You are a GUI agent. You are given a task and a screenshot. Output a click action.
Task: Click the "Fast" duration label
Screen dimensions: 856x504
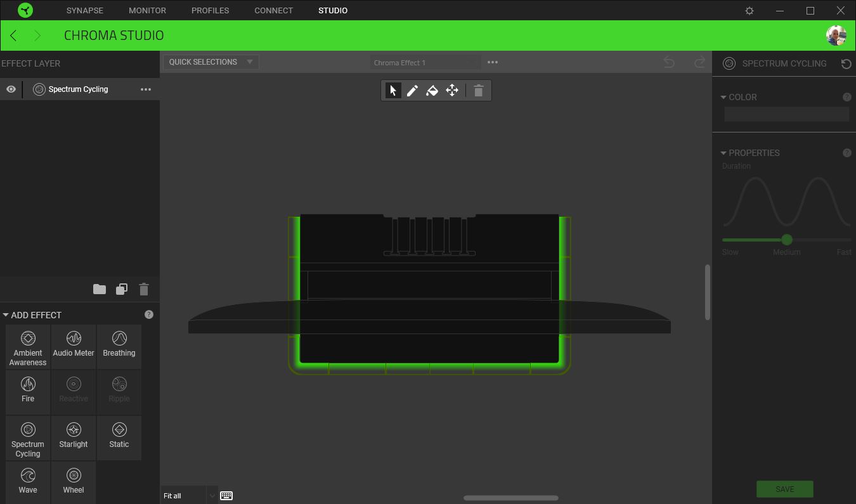click(844, 252)
